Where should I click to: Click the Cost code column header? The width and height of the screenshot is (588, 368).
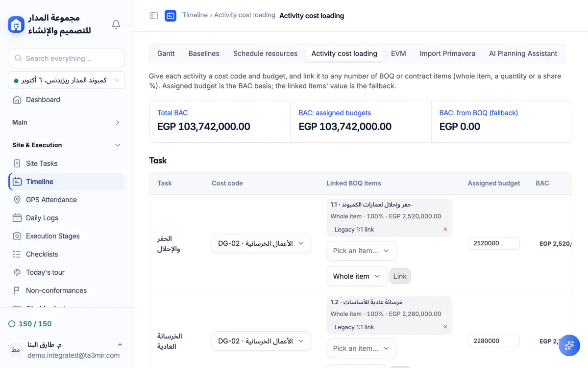227,183
